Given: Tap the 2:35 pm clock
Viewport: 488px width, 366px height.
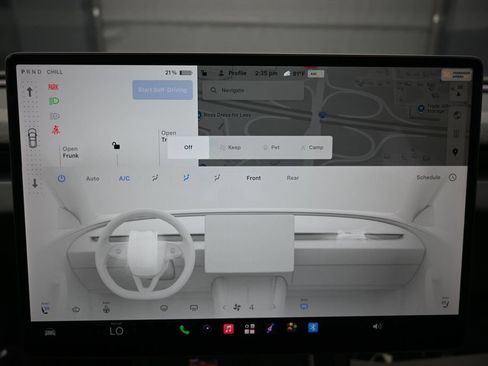Looking at the screenshot, I should click(x=266, y=73).
